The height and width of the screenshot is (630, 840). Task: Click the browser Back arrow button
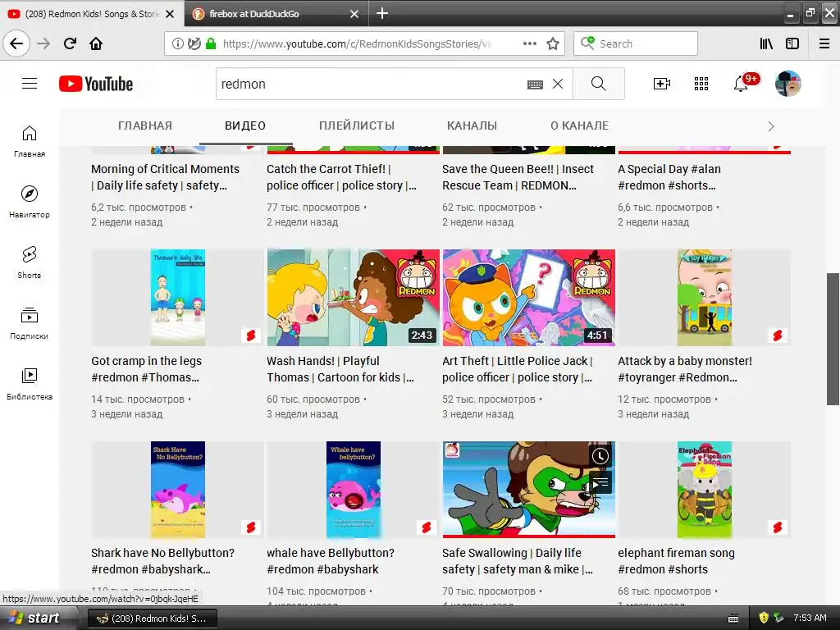click(x=16, y=43)
